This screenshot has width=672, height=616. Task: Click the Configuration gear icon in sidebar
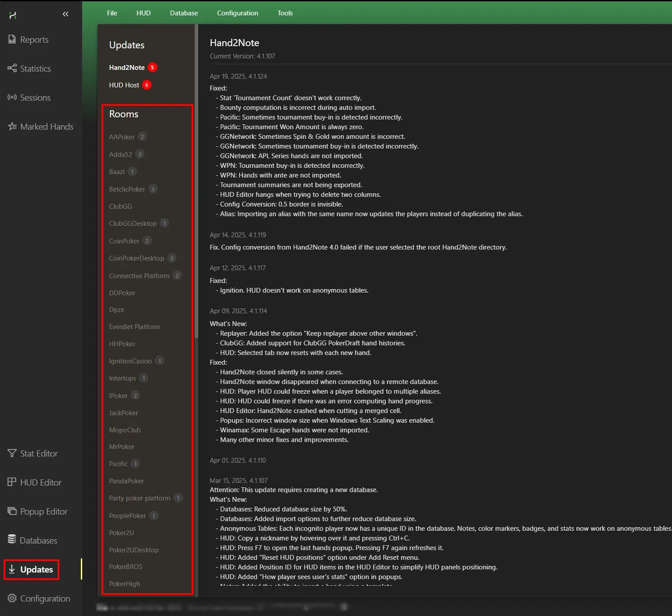(12, 598)
